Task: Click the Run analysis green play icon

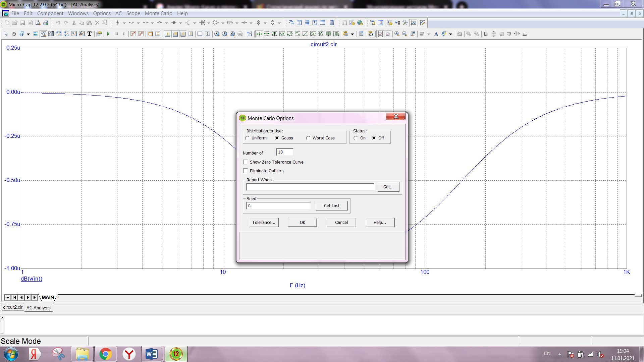Action: 108,34
